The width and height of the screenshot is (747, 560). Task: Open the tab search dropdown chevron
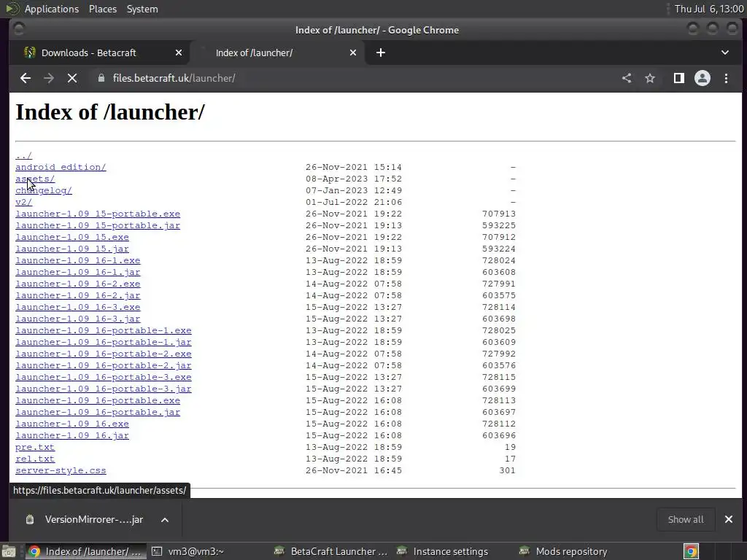click(x=725, y=52)
